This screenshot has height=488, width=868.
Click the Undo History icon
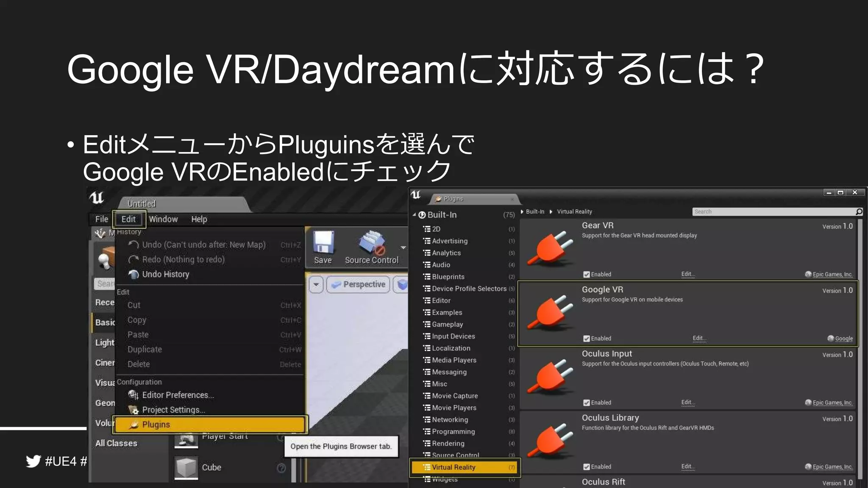pyautogui.click(x=134, y=274)
